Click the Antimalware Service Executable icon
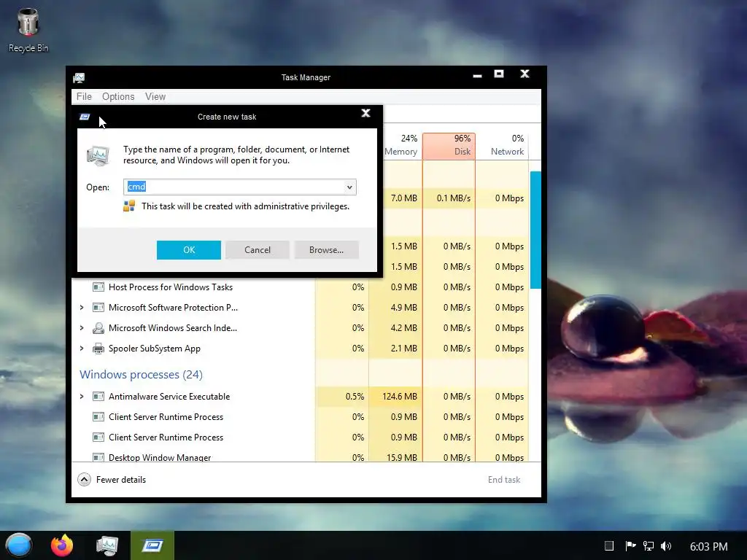Viewport: 747px width, 560px height. point(98,396)
